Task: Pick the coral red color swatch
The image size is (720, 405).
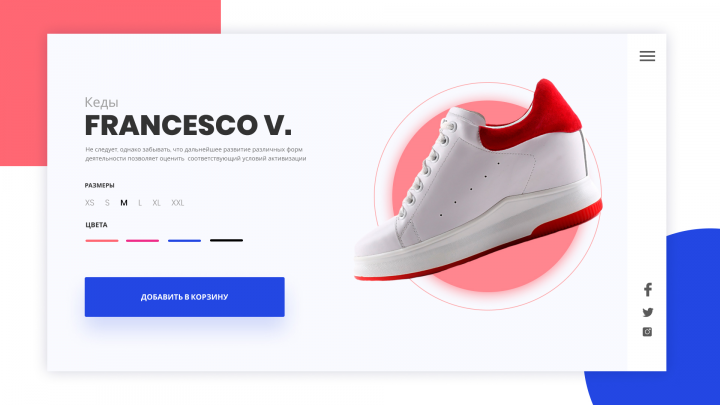Action: 101,240
